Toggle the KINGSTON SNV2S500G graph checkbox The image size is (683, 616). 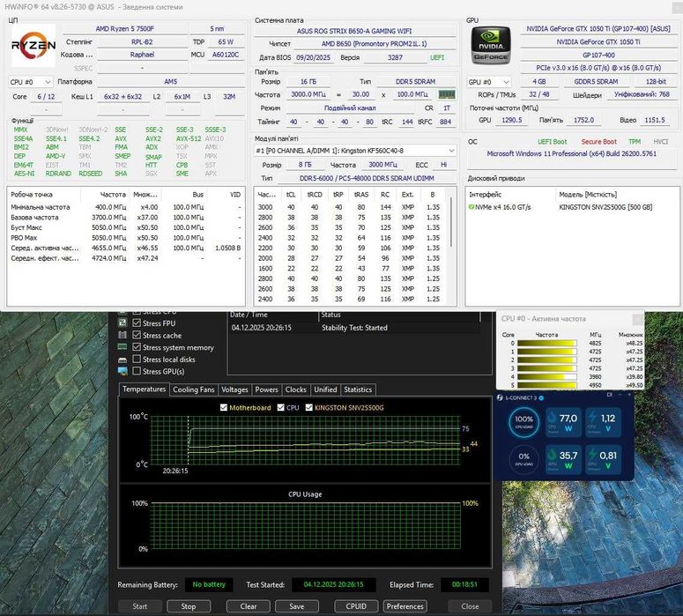click(x=309, y=408)
